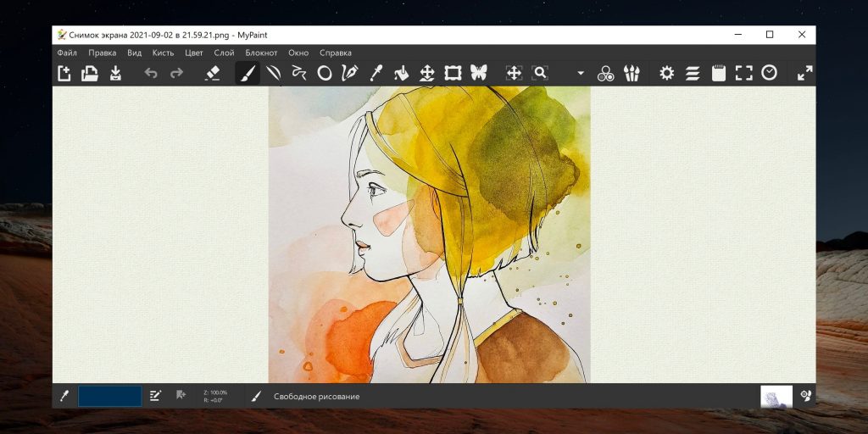The image size is (868, 434).
Task: Activate the Flood Fill bucket tool
Action: [x=401, y=74]
